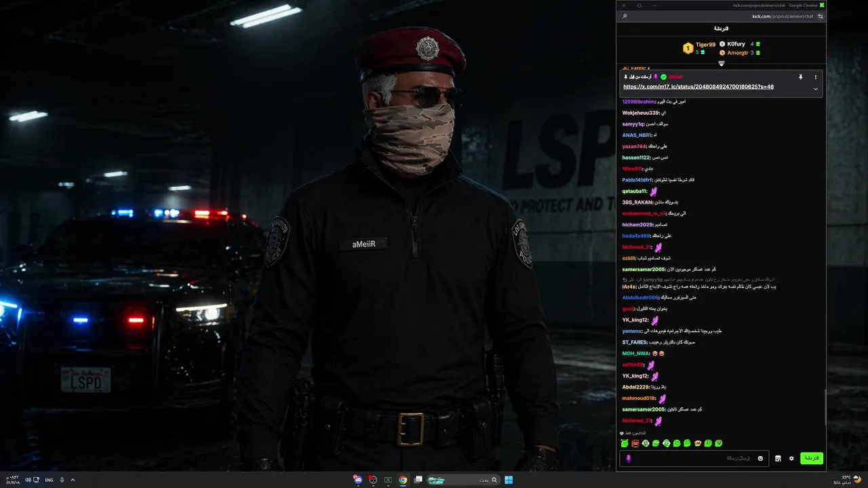Open the pinned x.com status link
The height and width of the screenshot is (488, 868).
(x=698, y=87)
